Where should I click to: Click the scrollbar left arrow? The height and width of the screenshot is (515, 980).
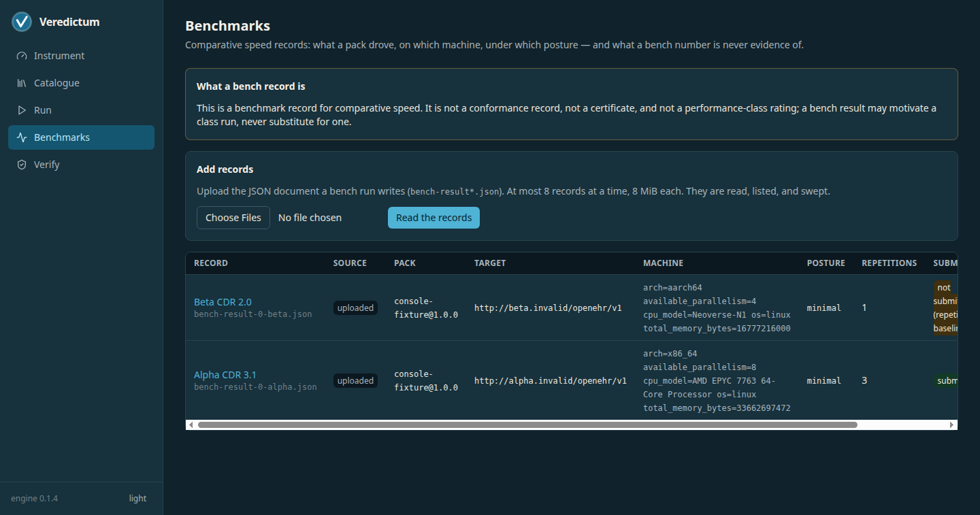[x=191, y=425]
